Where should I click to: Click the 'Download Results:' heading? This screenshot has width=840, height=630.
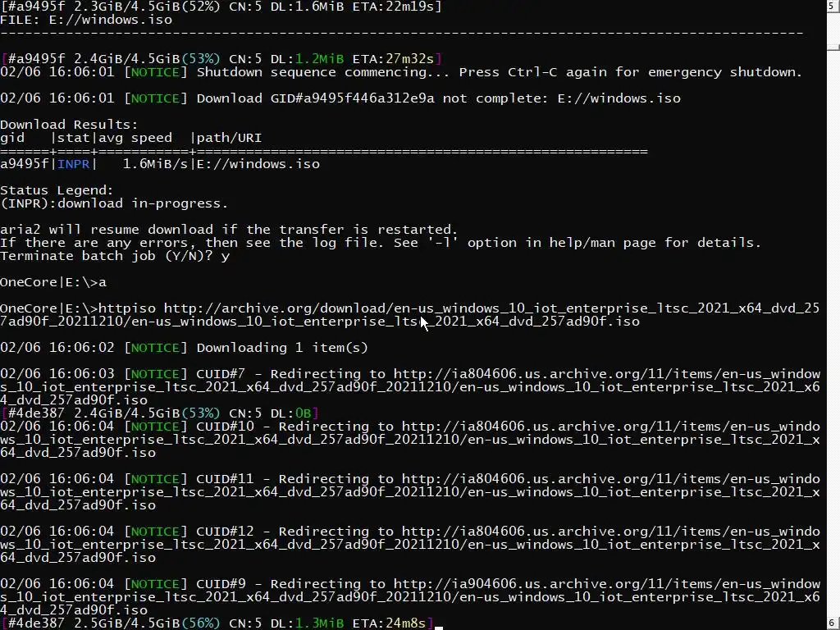(69, 125)
